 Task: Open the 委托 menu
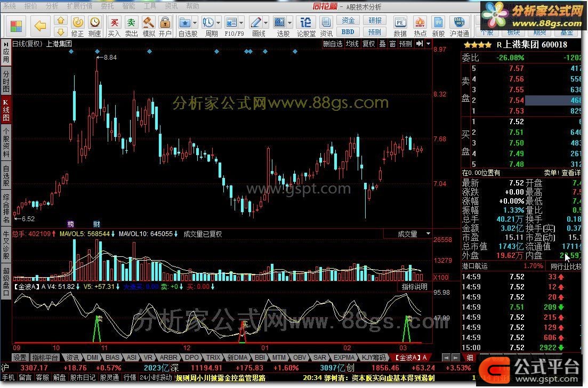click(x=107, y=6)
